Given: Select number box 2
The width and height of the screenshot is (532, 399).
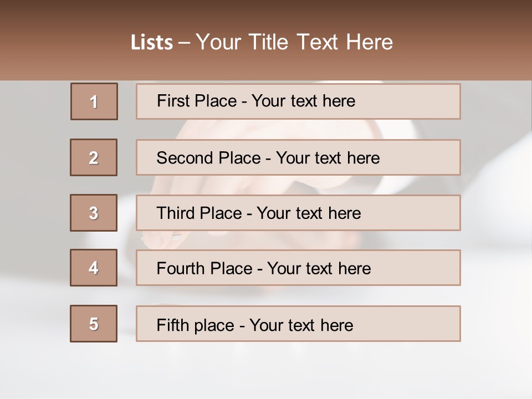Looking at the screenshot, I should point(94,158).
